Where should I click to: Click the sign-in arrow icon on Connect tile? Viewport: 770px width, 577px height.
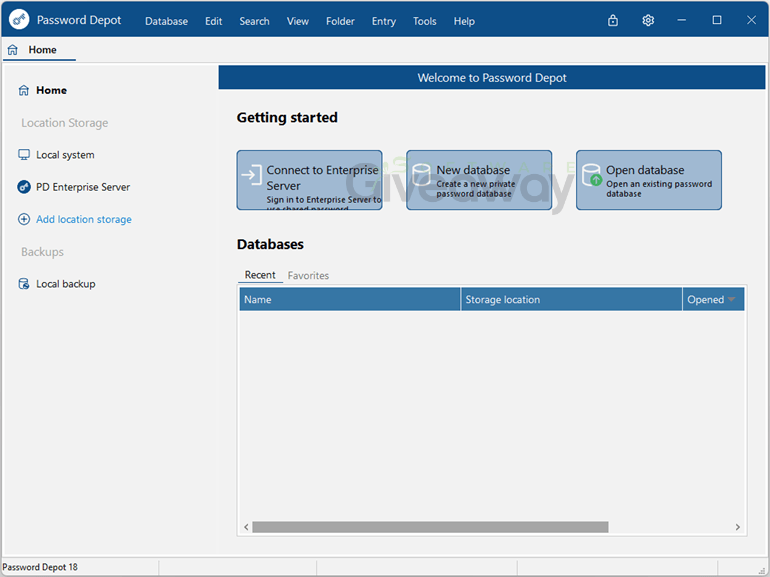[251, 175]
